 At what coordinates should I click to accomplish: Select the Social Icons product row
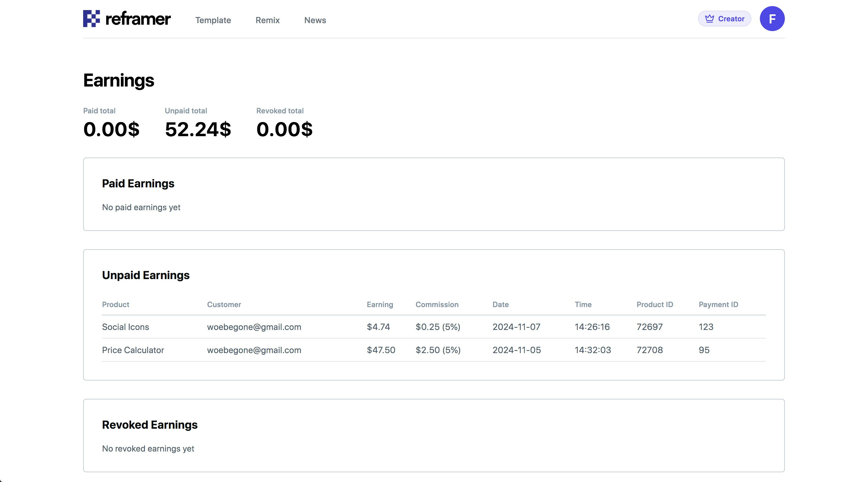[x=125, y=327]
